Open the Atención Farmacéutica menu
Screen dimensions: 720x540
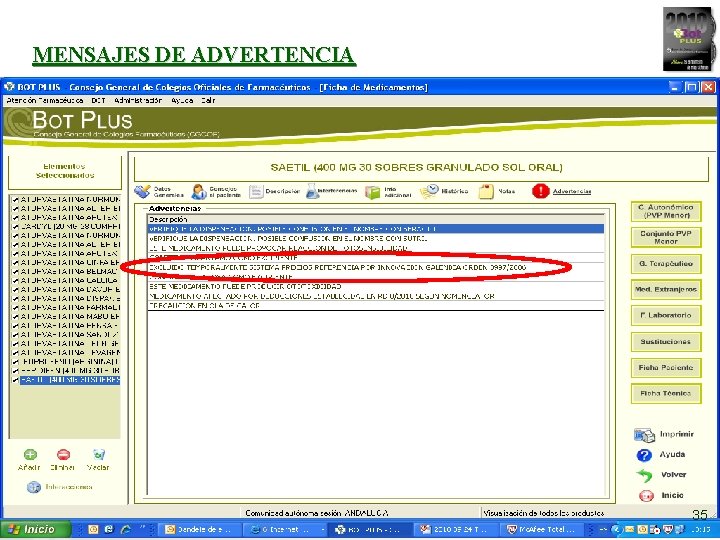click(45, 100)
